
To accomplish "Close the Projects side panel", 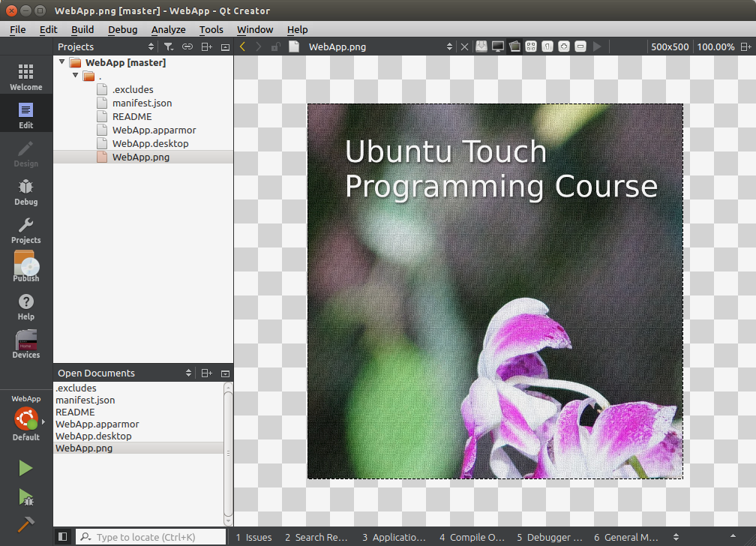I will 225,46.
